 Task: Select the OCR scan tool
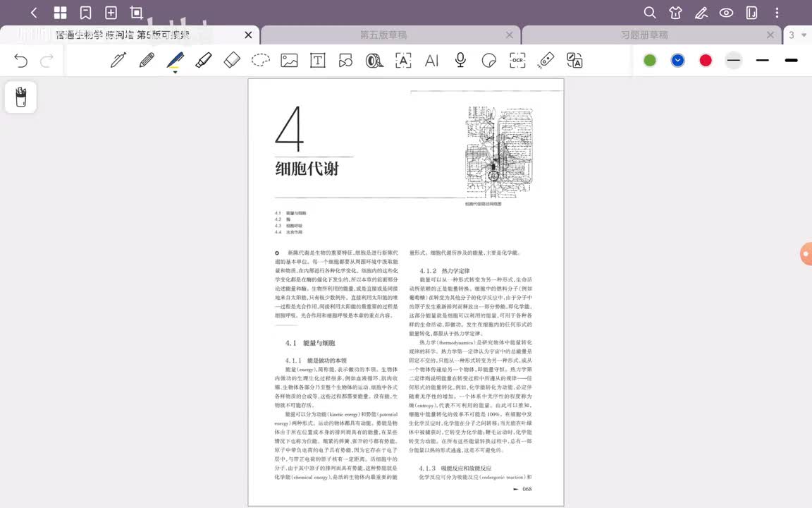coord(517,60)
